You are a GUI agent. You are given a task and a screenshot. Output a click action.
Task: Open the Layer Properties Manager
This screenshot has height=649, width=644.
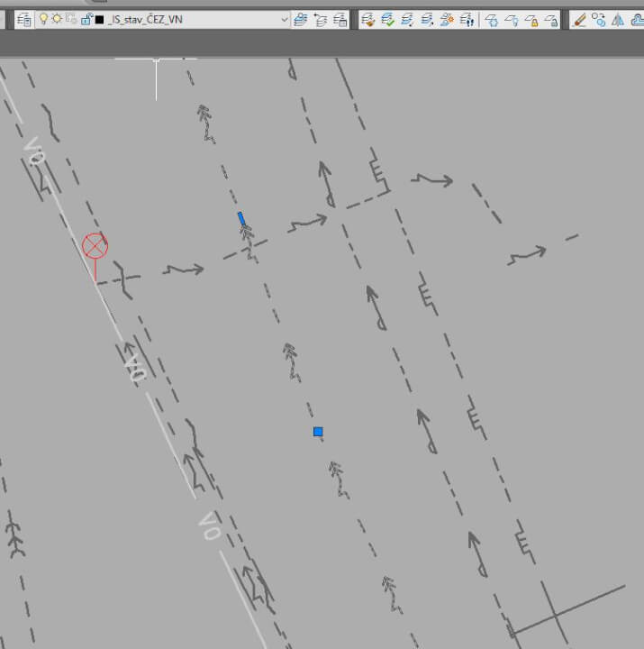pos(23,19)
